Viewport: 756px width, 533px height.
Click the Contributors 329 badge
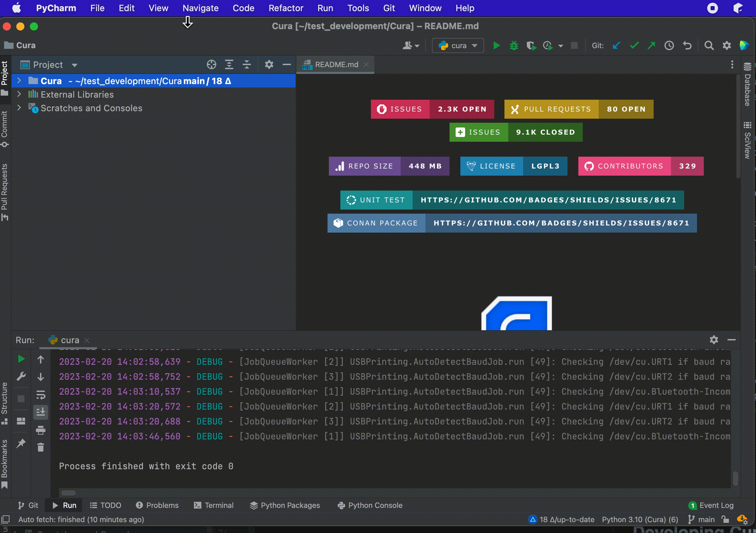click(641, 166)
